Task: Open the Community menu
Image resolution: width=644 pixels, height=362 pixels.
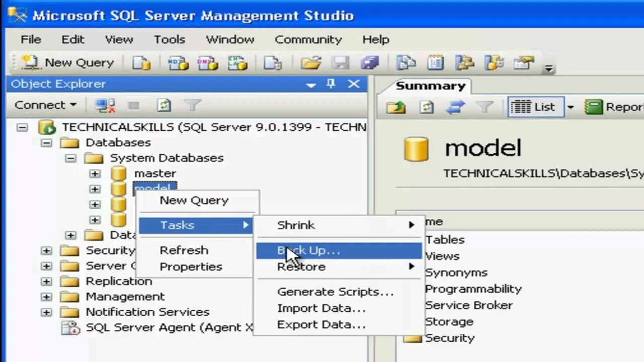Action: coord(308,39)
